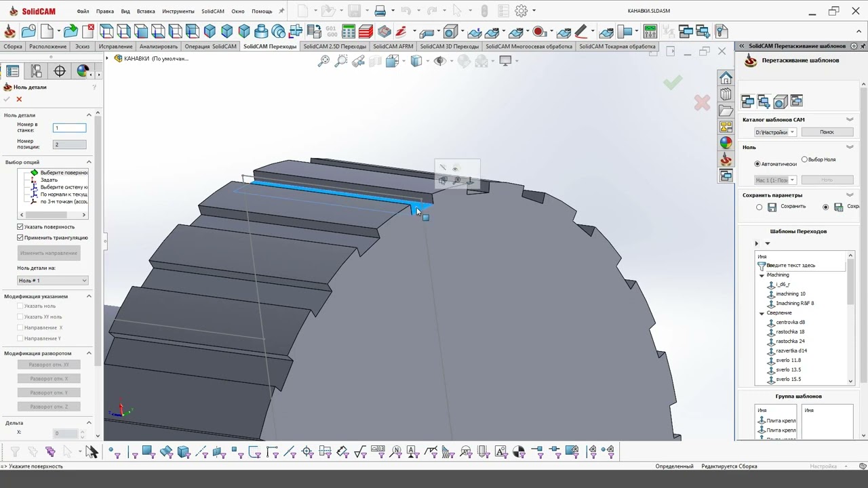
Task: Open the home tab in the task pane
Action: point(726,78)
